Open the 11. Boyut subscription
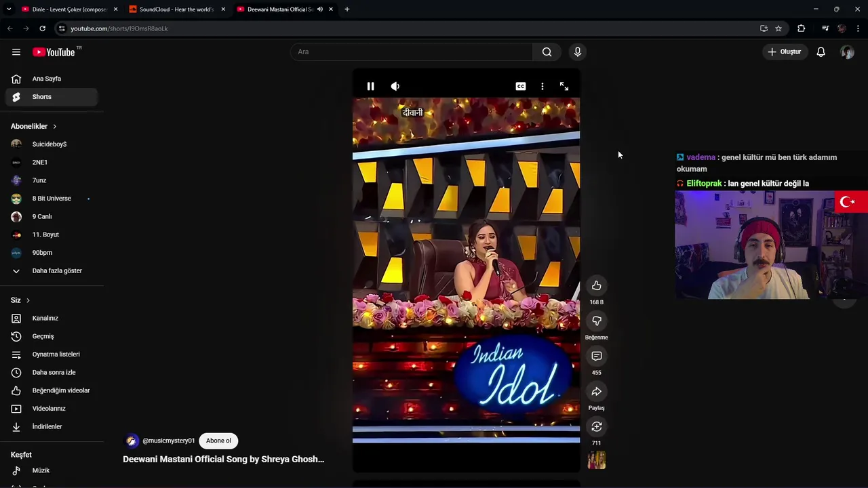The image size is (868, 488). pos(52,235)
